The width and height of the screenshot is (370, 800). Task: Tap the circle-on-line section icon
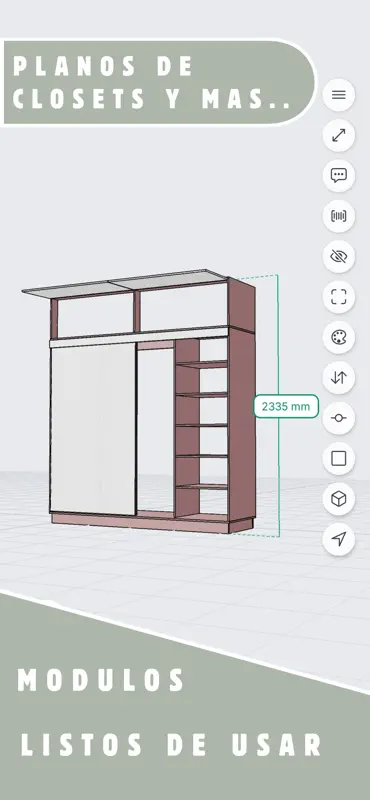click(x=338, y=418)
